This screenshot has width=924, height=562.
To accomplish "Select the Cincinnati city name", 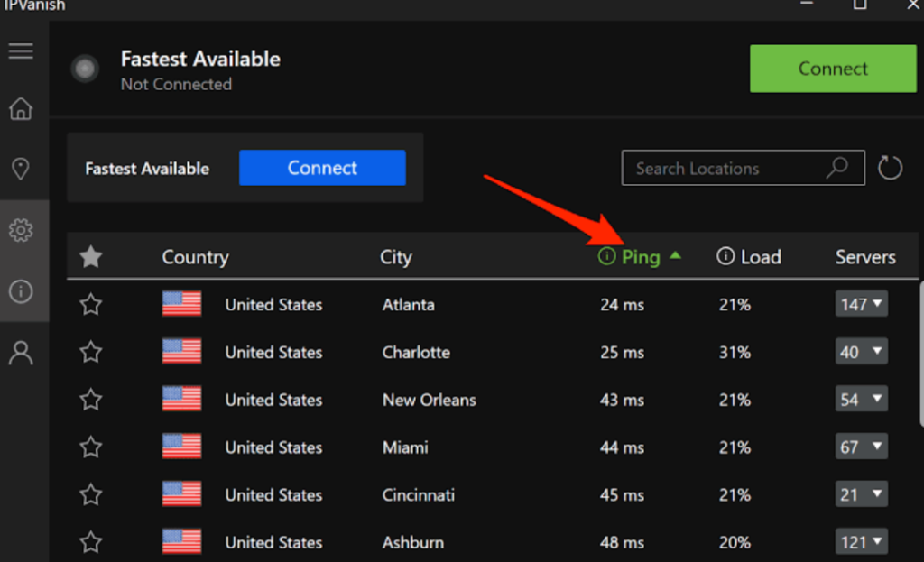I will coord(419,495).
